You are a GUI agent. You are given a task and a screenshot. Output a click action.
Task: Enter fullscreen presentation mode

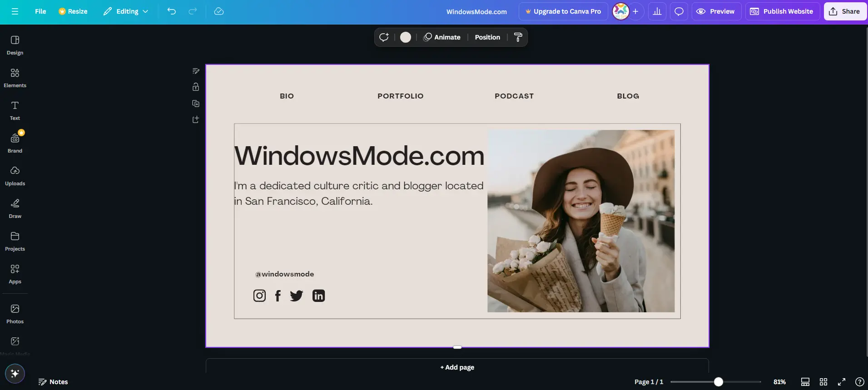click(x=842, y=382)
